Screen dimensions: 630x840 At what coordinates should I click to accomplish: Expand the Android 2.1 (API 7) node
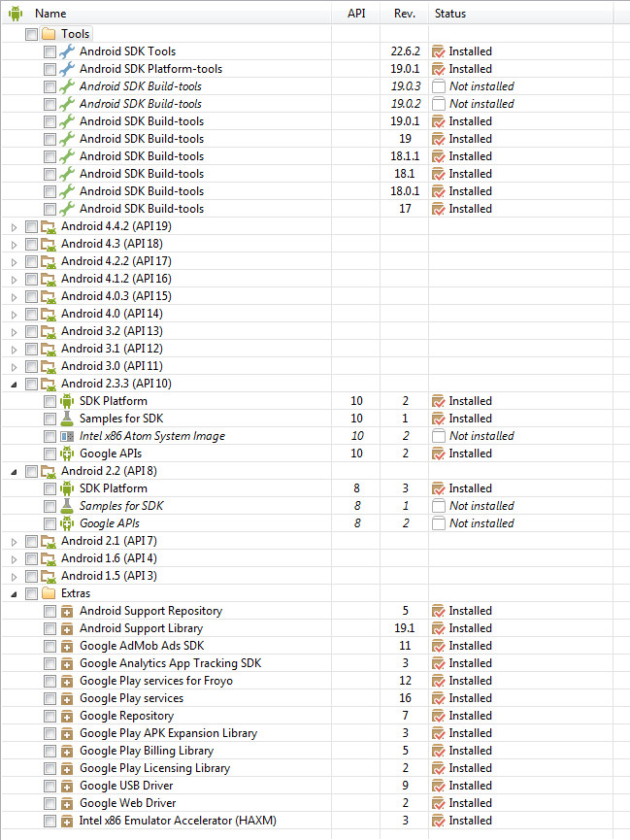click(14, 541)
